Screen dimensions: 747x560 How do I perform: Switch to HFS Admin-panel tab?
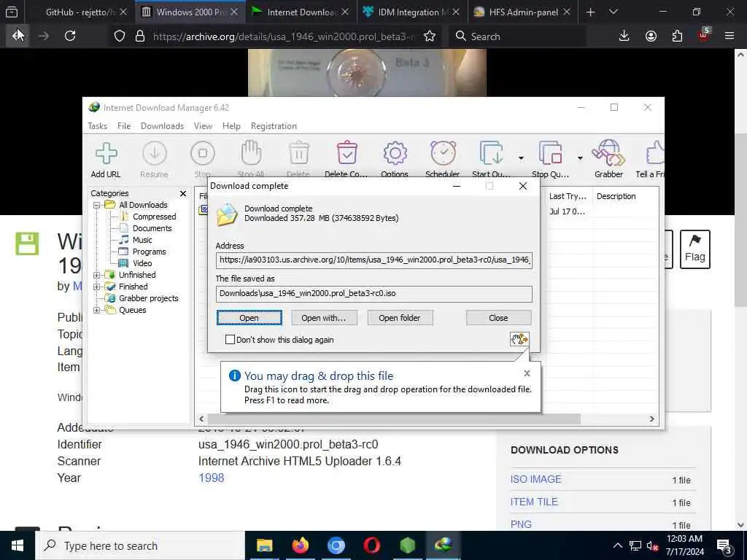coord(523,12)
